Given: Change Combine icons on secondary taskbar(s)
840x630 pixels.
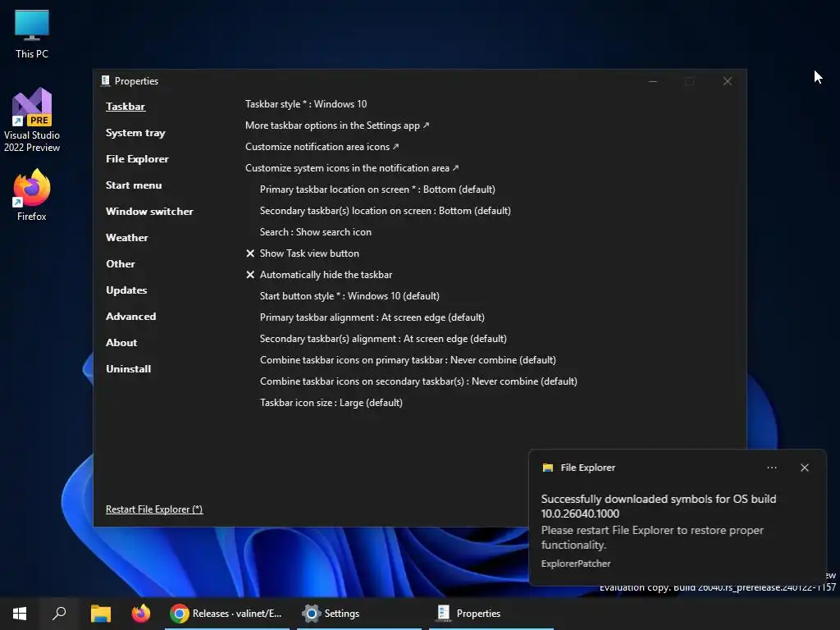Looking at the screenshot, I should coord(418,381).
